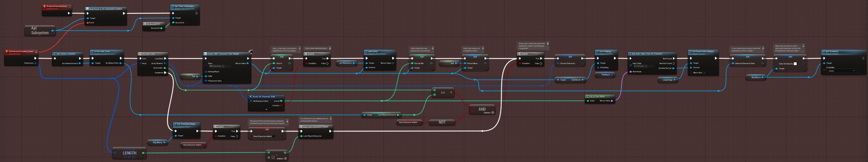Select the Api Subsystem variable node
The width and height of the screenshot is (868, 162).
pyautogui.click(x=40, y=30)
